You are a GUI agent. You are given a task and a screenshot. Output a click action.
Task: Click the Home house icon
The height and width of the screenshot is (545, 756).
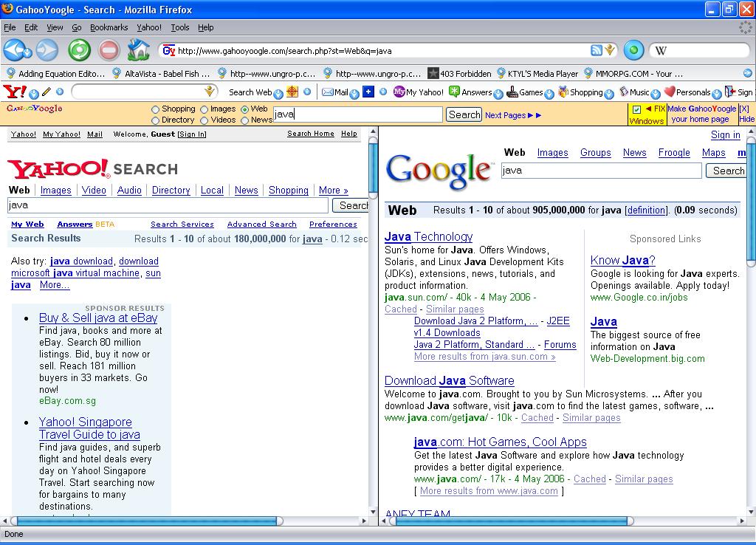(138, 50)
